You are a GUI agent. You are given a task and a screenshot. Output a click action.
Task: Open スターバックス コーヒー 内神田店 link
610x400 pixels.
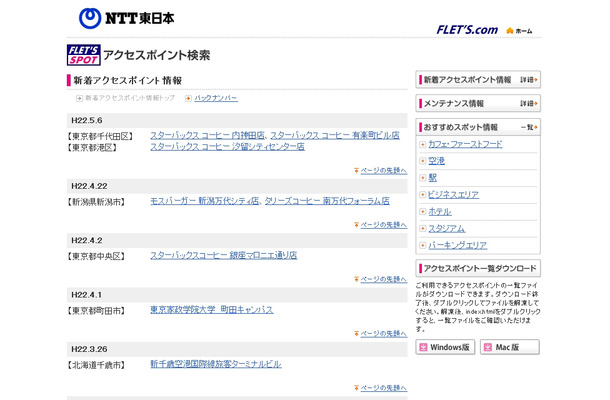(207, 135)
